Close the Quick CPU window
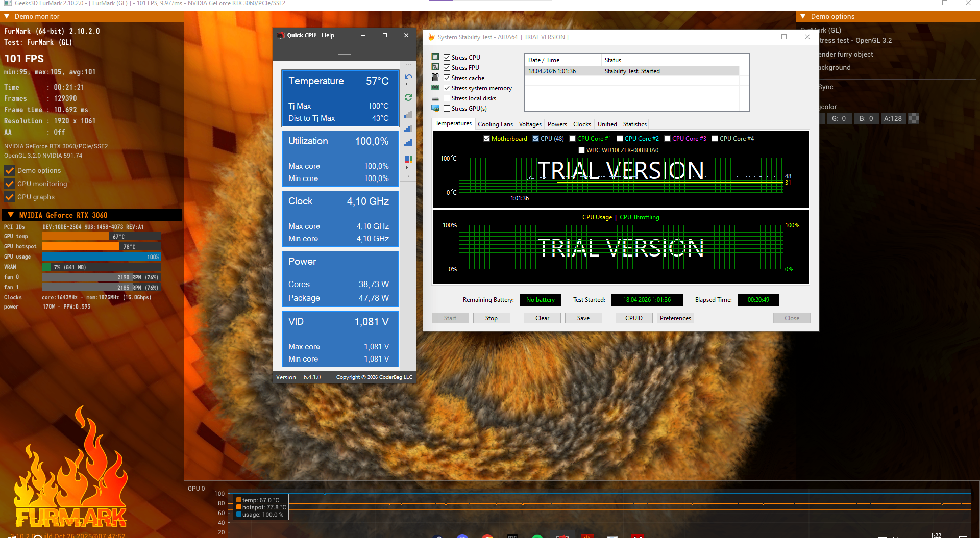980x538 pixels. (x=406, y=35)
